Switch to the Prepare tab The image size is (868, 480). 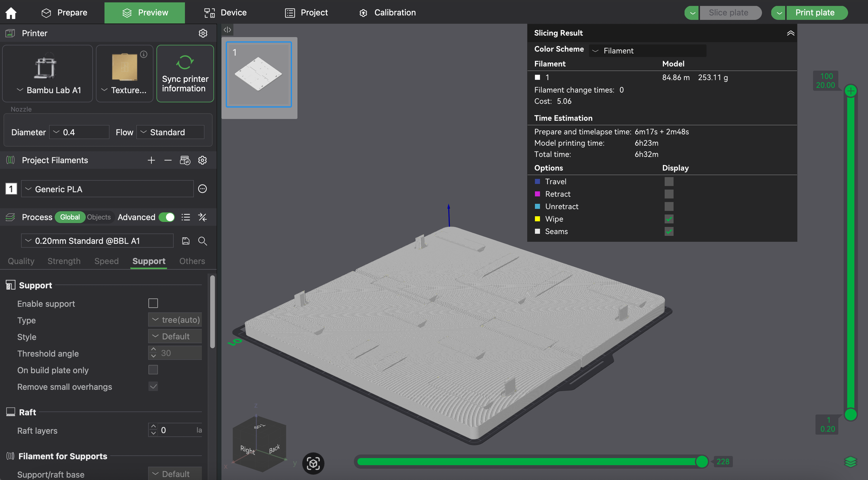(64, 13)
